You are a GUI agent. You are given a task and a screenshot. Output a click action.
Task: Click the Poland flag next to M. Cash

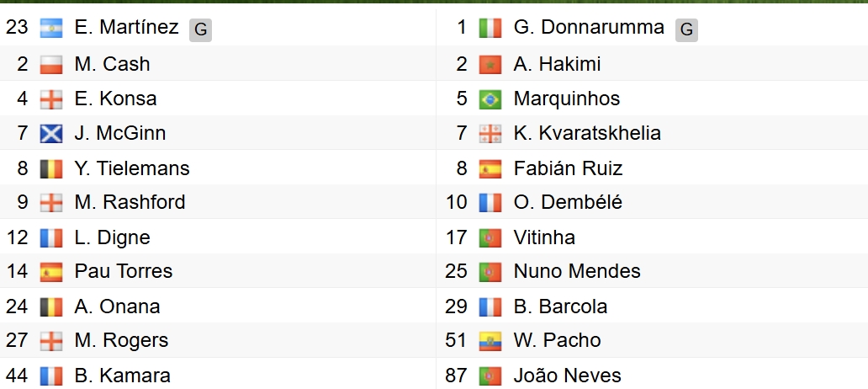51,64
